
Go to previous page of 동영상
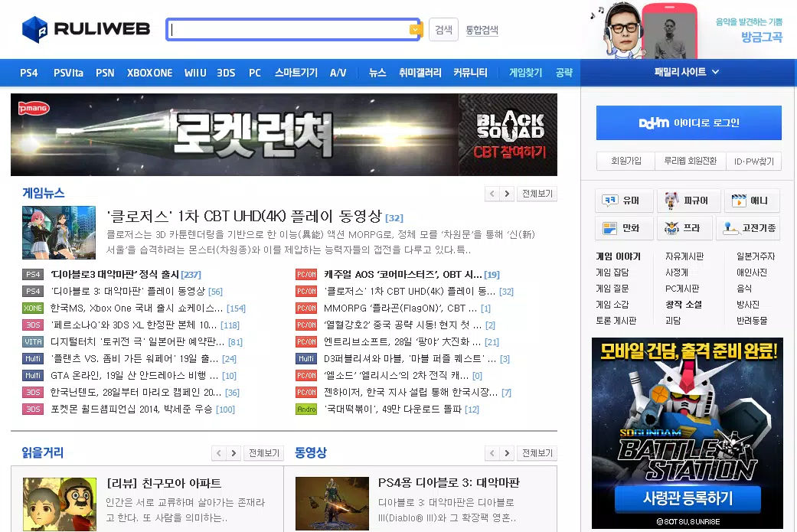[x=492, y=452]
